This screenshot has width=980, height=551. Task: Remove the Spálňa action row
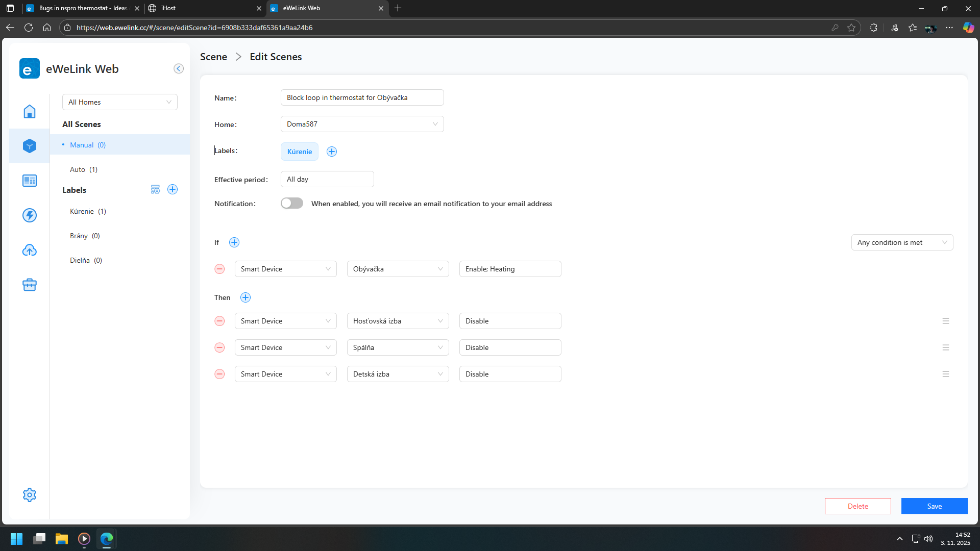tap(219, 347)
